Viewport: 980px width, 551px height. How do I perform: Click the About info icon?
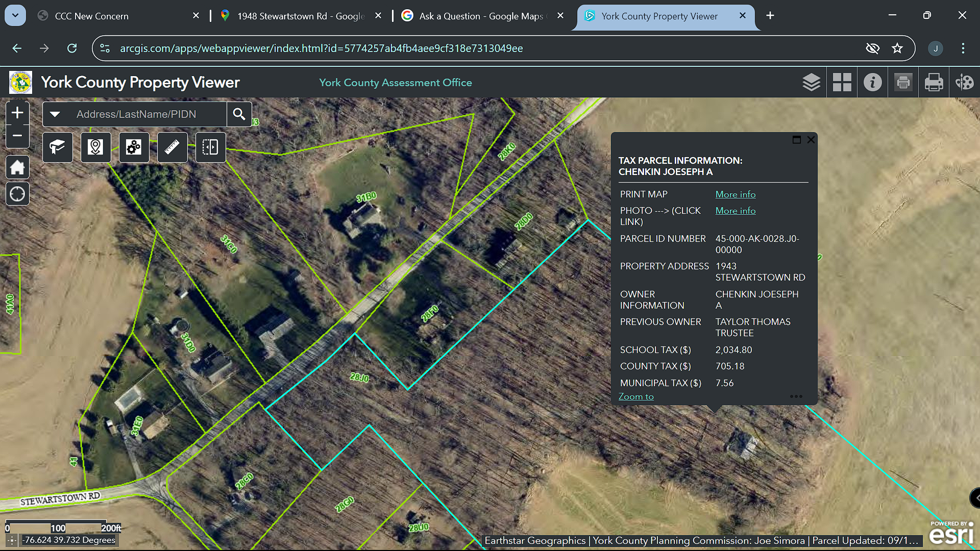pyautogui.click(x=872, y=82)
